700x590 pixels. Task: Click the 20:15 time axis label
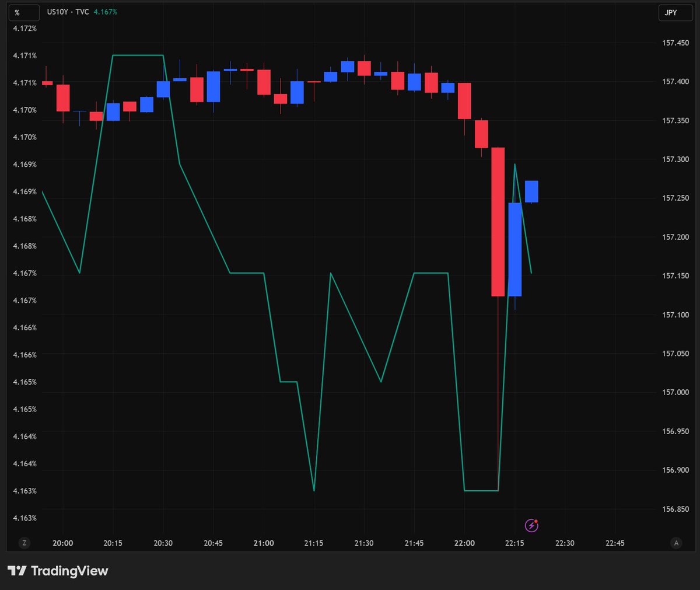click(x=113, y=543)
